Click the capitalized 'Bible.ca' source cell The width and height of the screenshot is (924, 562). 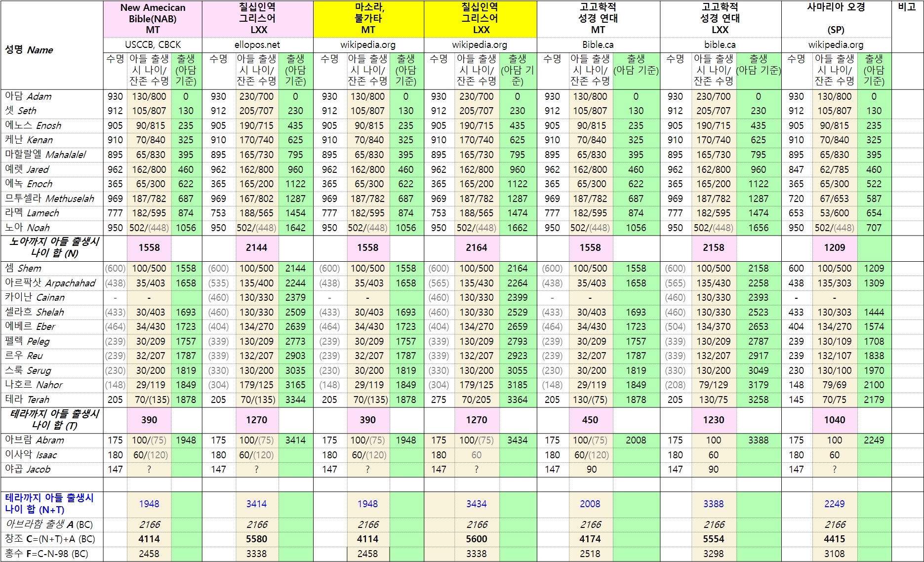pos(598,44)
